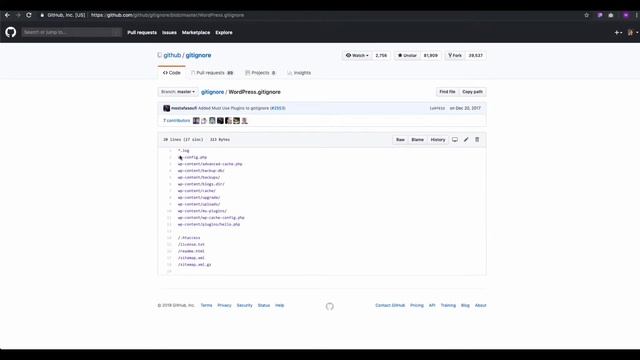This screenshot has width=640, height=360.
Task: Click the Raw button
Action: click(400, 140)
